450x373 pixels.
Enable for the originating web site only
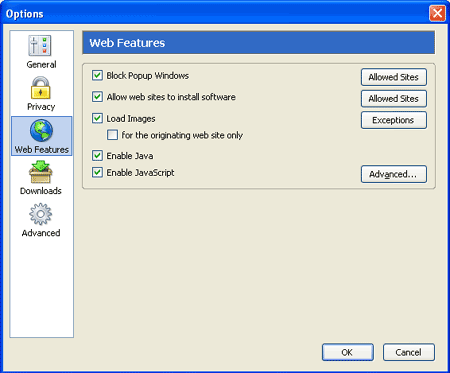coord(112,135)
